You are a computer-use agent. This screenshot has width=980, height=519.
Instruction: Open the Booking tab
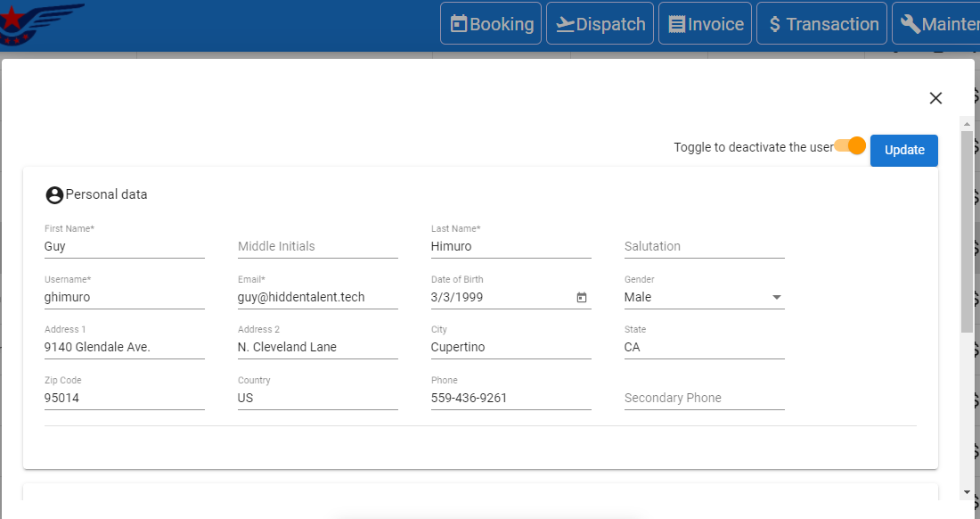tap(491, 24)
